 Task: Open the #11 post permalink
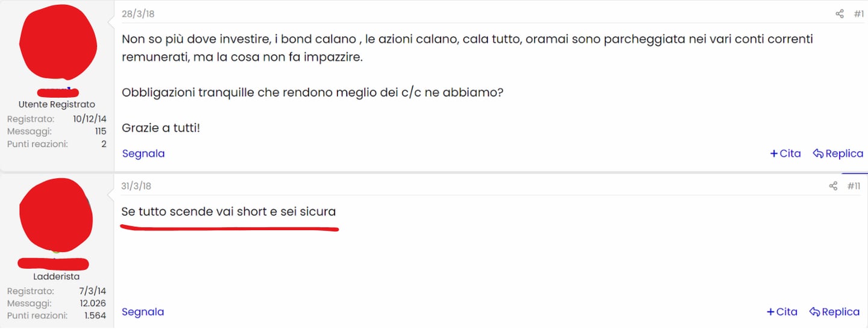[x=854, y=186]
